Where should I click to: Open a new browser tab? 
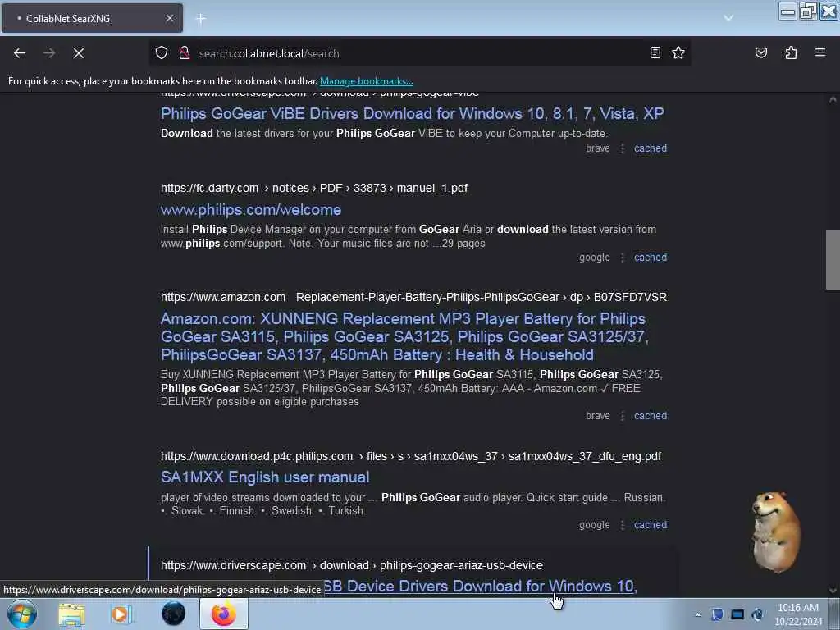pos(201,19)
